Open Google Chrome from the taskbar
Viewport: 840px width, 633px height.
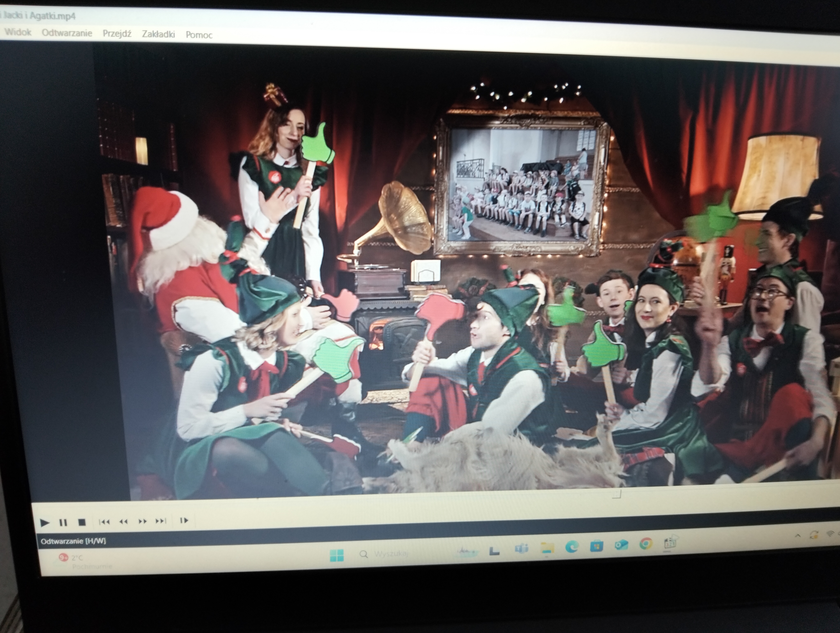point(645,544)
